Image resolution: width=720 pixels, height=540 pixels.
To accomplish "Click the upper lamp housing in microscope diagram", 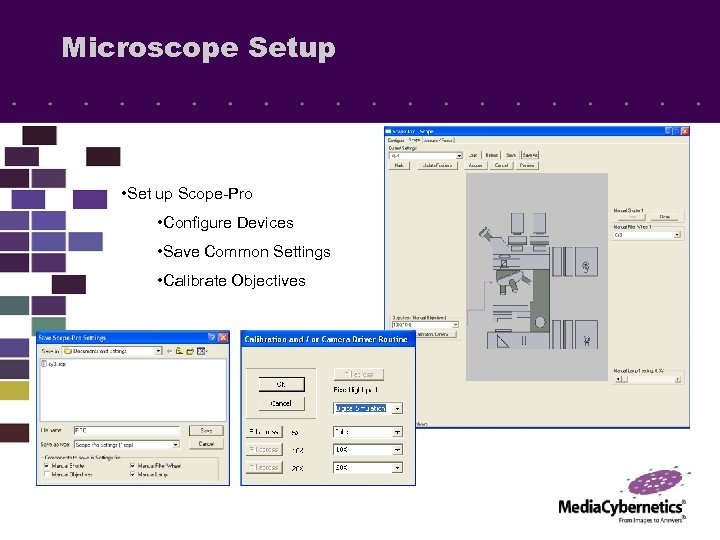I will click(x=586, y=262).
